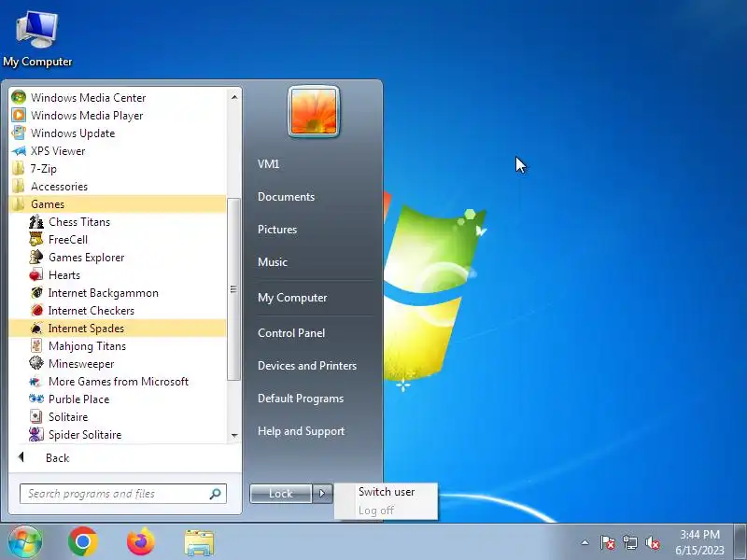Image resolution: width=747 pixels, height=560 pixels.
Task: Open the shutdown options arrow beside Lock
Action: [x=322, y=494]
